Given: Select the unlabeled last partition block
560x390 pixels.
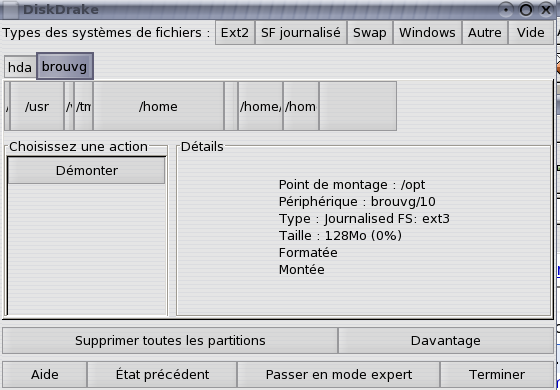Looking at the screenshot, I should click(358, 106).
